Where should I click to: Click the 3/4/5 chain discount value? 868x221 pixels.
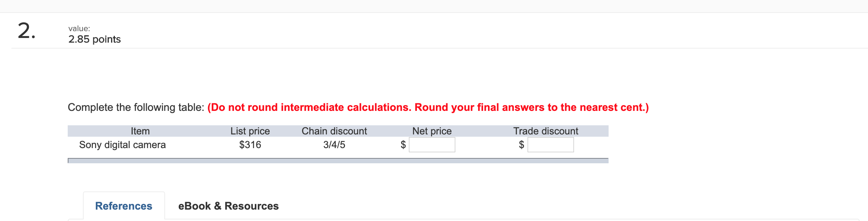(334, 145)
